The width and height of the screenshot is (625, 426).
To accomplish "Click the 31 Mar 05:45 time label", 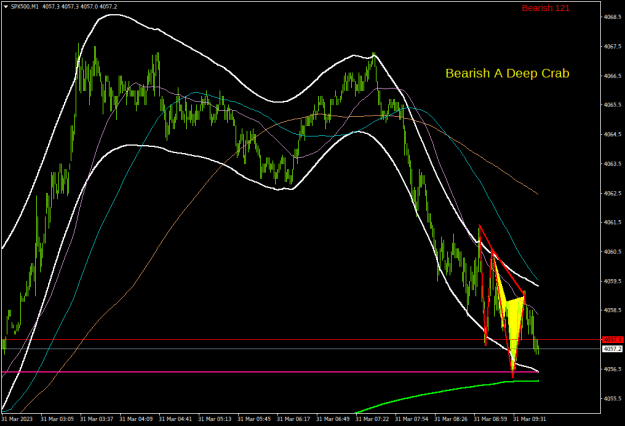I will pos(255,419).
